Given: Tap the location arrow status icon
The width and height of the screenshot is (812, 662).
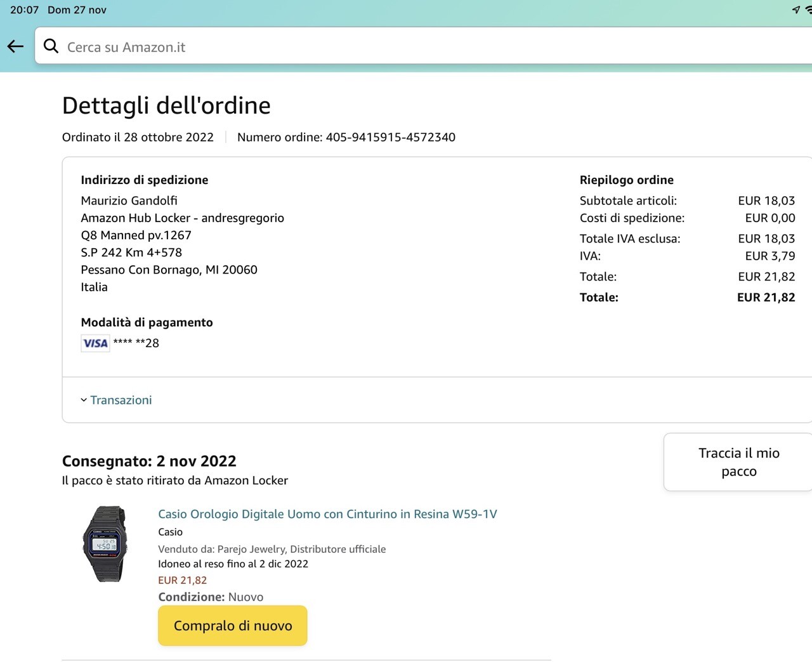Looking at the screenshot, I should tap(796, 10).
